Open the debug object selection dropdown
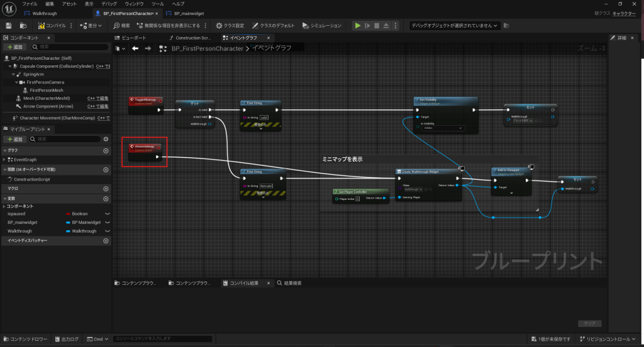644x347 pixels. tap(454, 26)
